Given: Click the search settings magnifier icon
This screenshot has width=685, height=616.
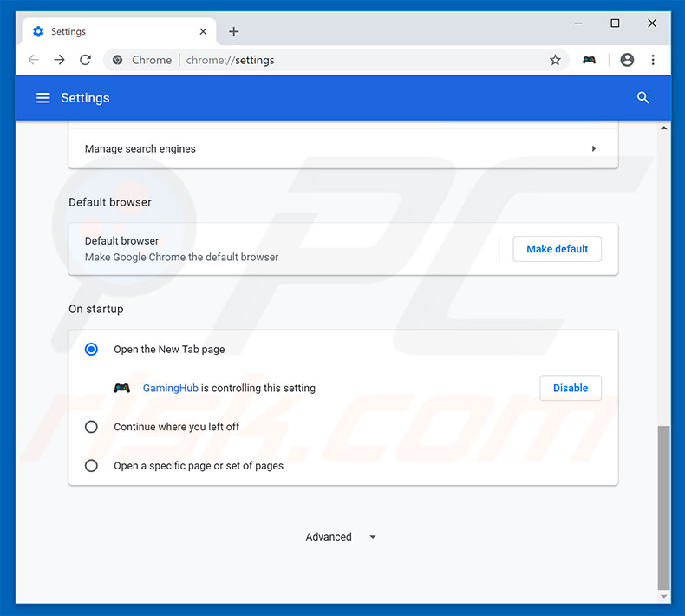Looking at the screenshot, I should click(x=643, y=97).
